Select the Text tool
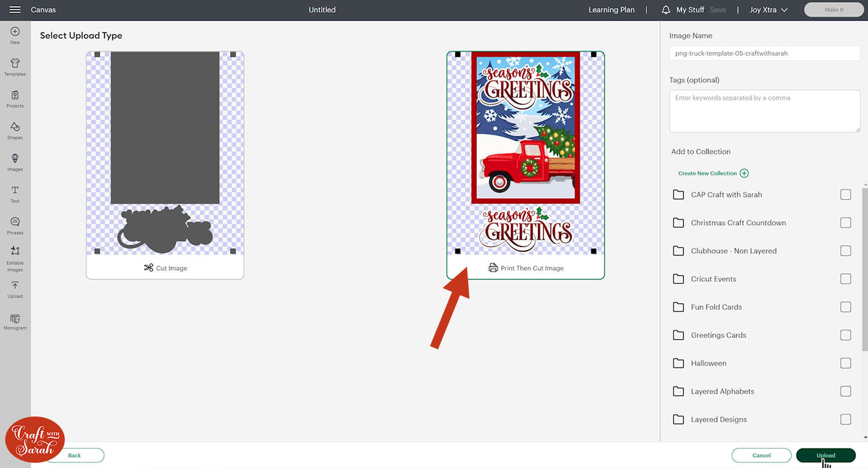Screen dimensions: 868x468 15,195
